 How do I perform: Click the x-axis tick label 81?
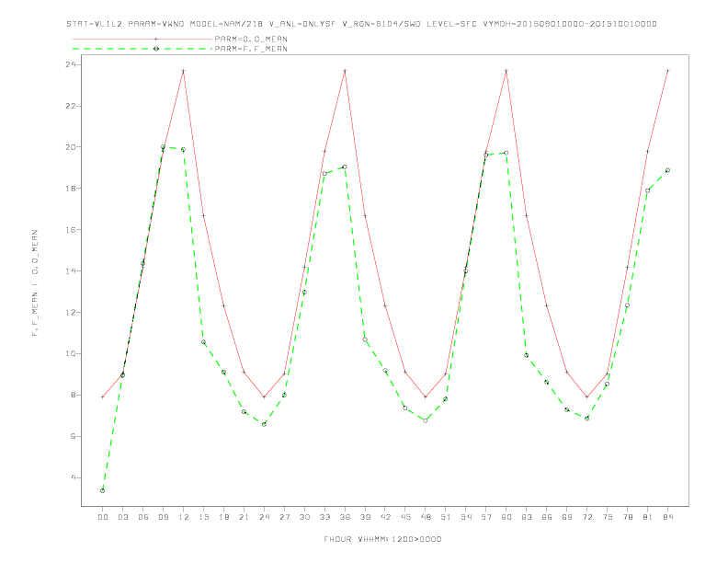click(x=648, y=517)
